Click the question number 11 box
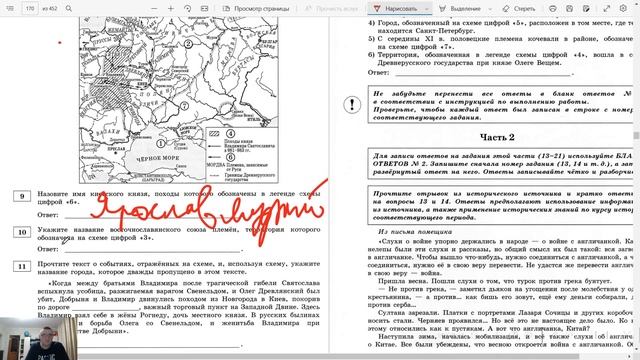Image resolution: width=640 pixels, height=360 pixels. [x=22, y=266]
